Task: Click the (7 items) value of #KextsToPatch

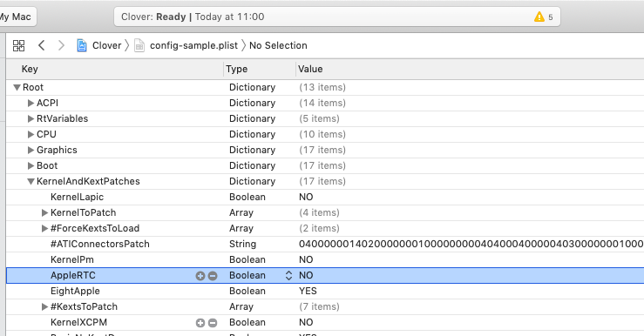Action: (x=319, y=306)
